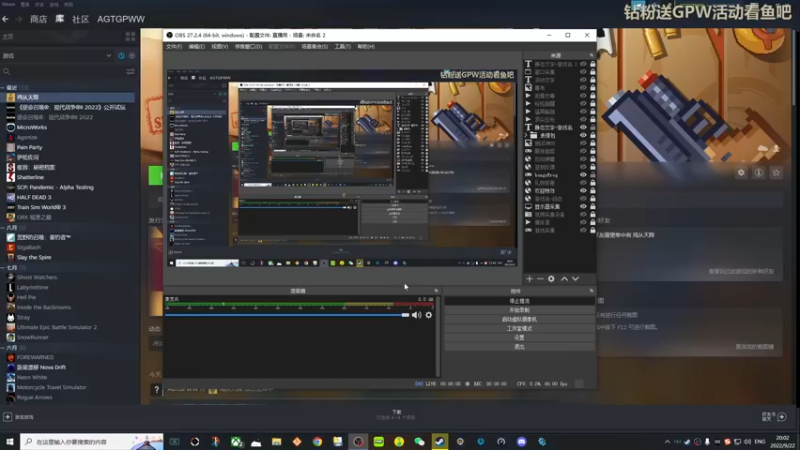
Task: Click the Windows Start button
Action: (x=9, y=442)
